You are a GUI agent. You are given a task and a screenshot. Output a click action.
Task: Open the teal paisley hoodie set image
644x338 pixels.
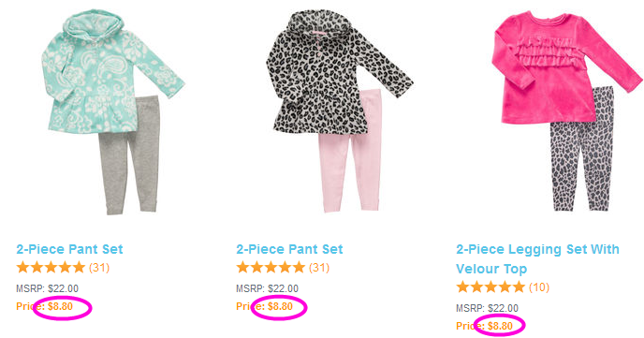[113, 111]
